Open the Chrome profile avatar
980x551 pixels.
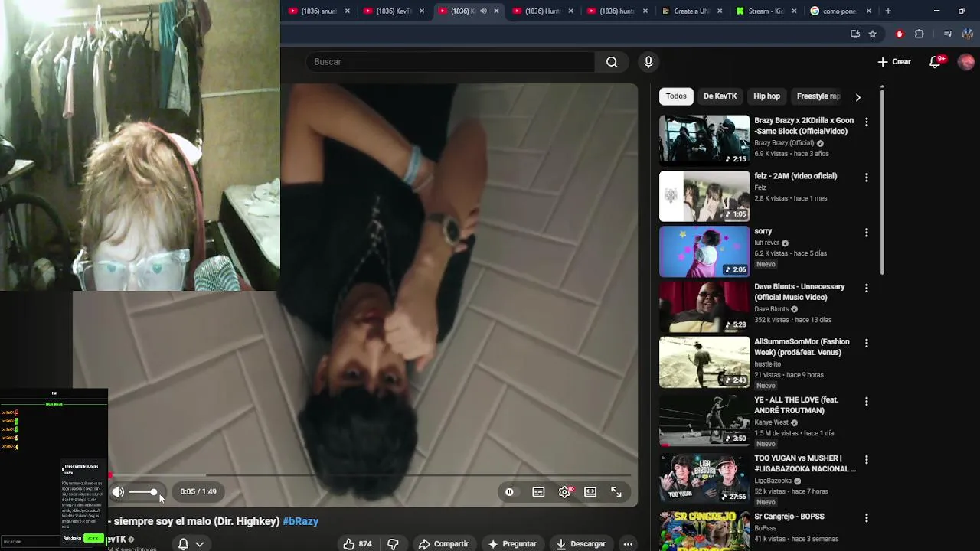tap(968, 34)
